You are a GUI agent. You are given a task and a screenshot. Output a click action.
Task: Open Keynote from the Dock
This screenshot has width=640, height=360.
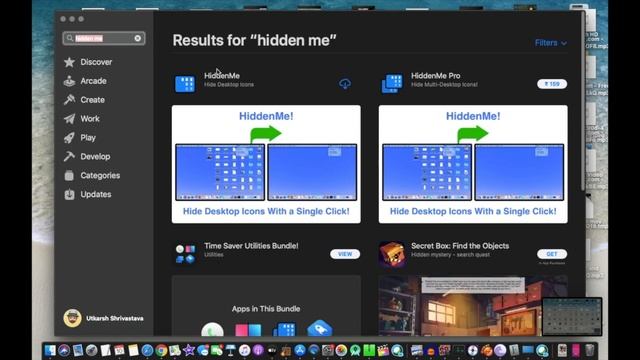tap(231, 350)
